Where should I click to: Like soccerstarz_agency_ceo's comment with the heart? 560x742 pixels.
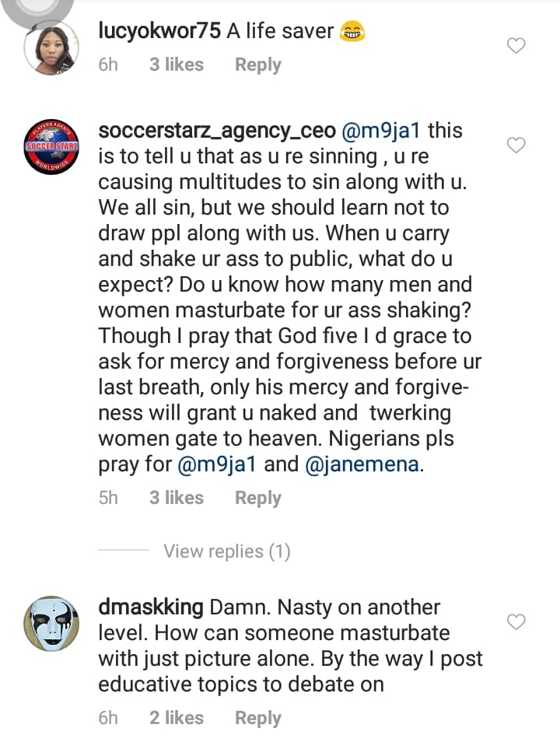(x=516, y=145)
